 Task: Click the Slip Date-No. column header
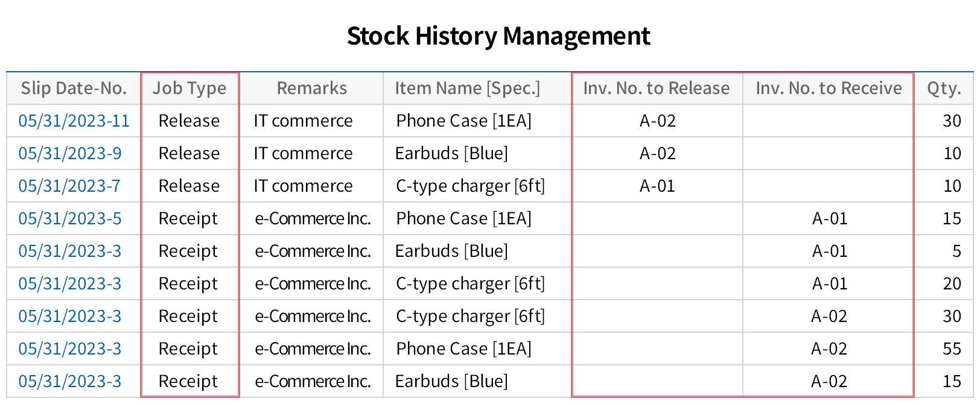74,88
